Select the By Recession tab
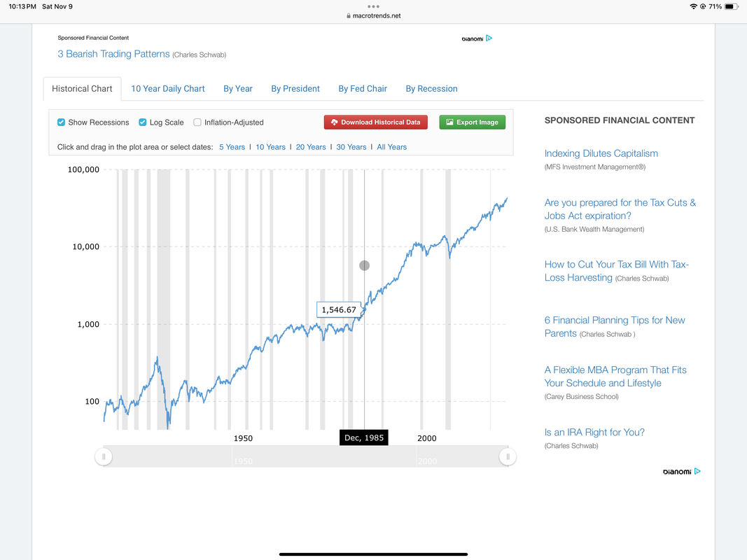The image size is (747, 560). (x=432, y=89)
